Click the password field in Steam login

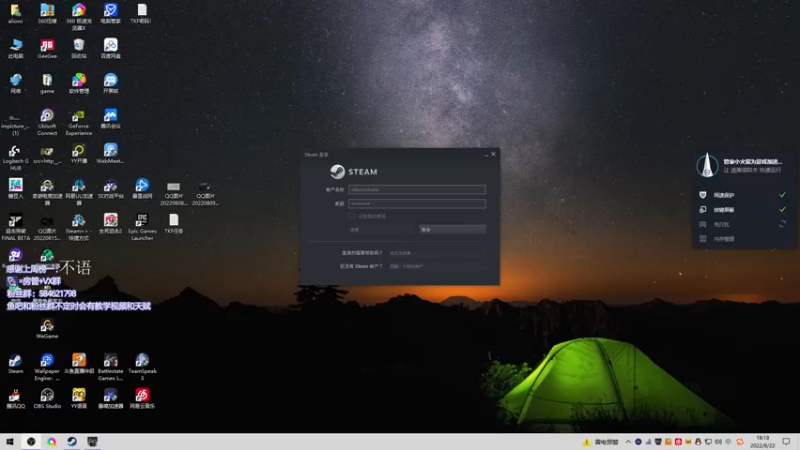pos(417,204)
